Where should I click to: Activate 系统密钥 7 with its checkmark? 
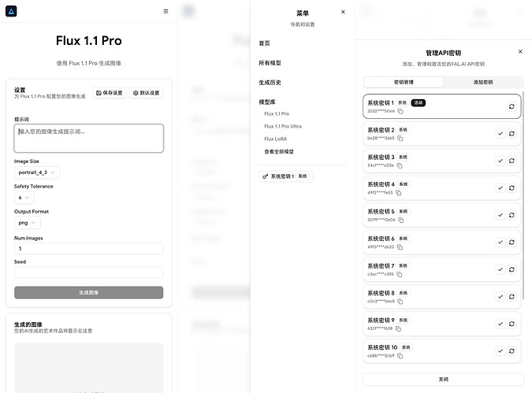coord(500,269)
